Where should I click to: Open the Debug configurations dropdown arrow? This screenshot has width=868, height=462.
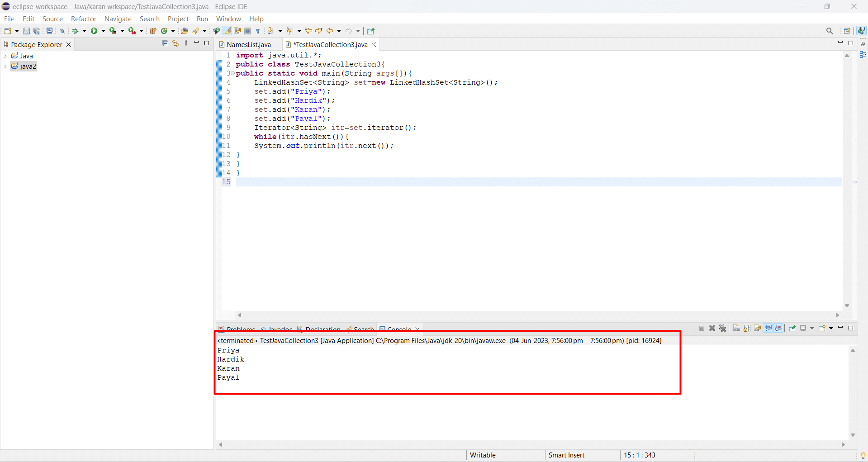pyautogui.click(x=84, y=31)
